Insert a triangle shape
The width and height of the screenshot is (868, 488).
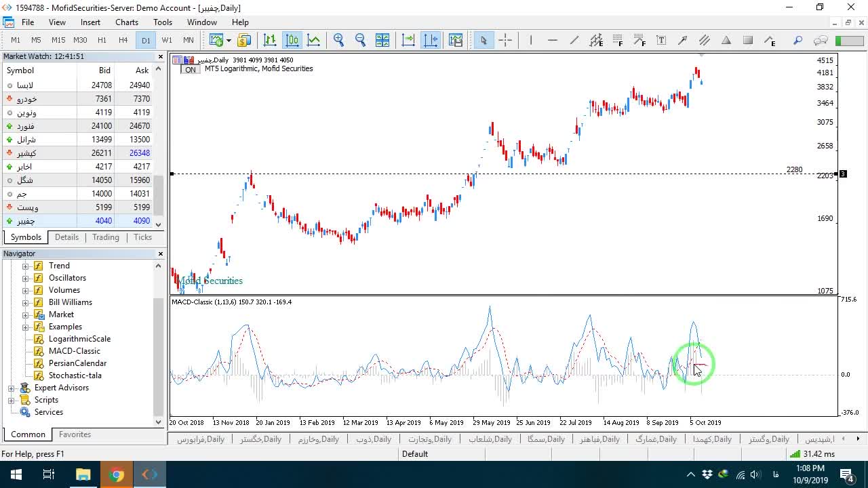(726, 40)
